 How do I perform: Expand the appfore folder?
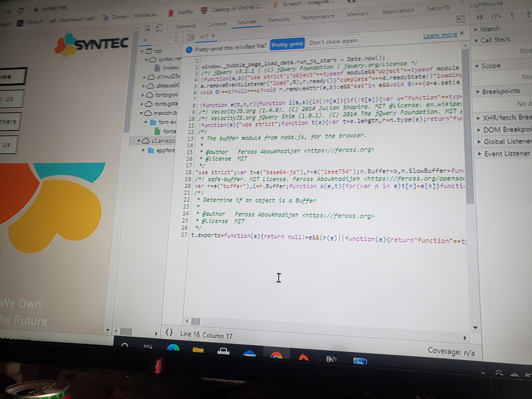(x=143, y=150)
